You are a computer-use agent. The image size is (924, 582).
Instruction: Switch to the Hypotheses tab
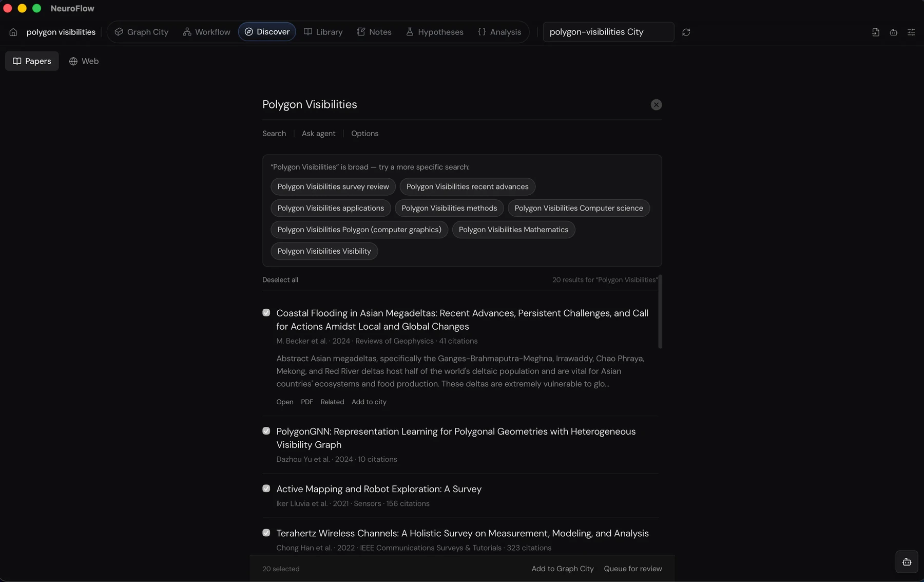click(434, 32)
